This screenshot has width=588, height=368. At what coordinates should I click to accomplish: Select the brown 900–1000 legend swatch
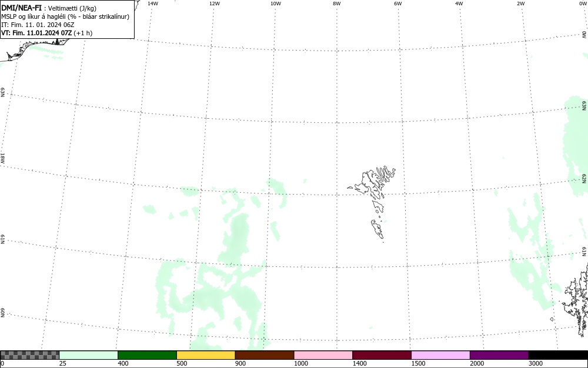click(265, 355)
